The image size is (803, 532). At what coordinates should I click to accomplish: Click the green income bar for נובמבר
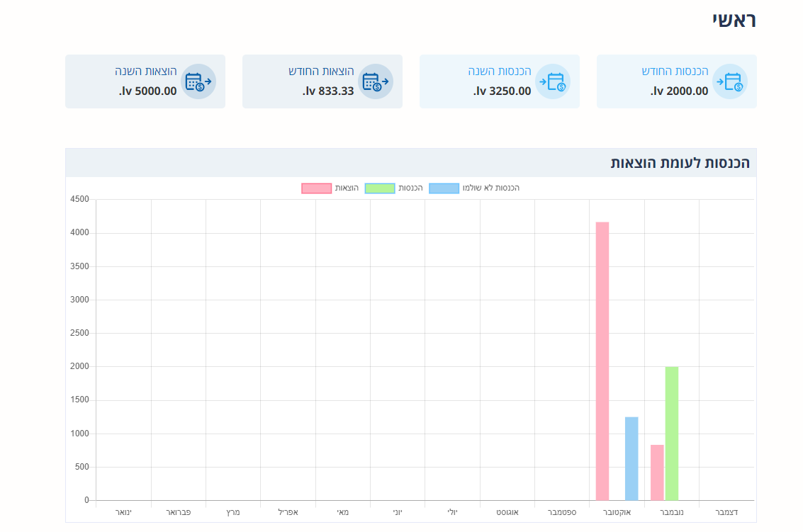(x=671, y=433)
